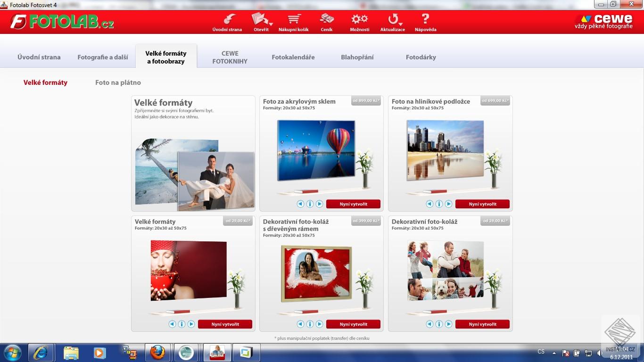Click the woman with red scarf photo

(189, 270)
